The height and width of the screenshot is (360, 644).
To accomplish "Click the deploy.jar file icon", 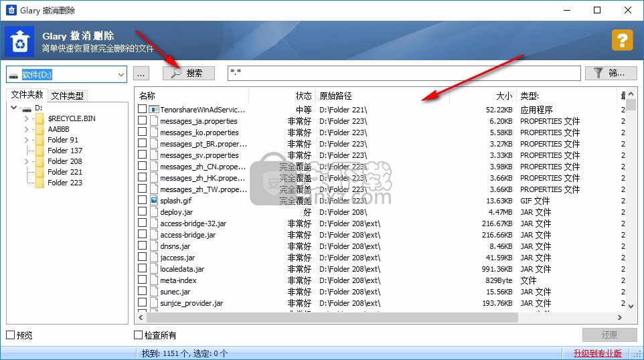I will point(153,212).
